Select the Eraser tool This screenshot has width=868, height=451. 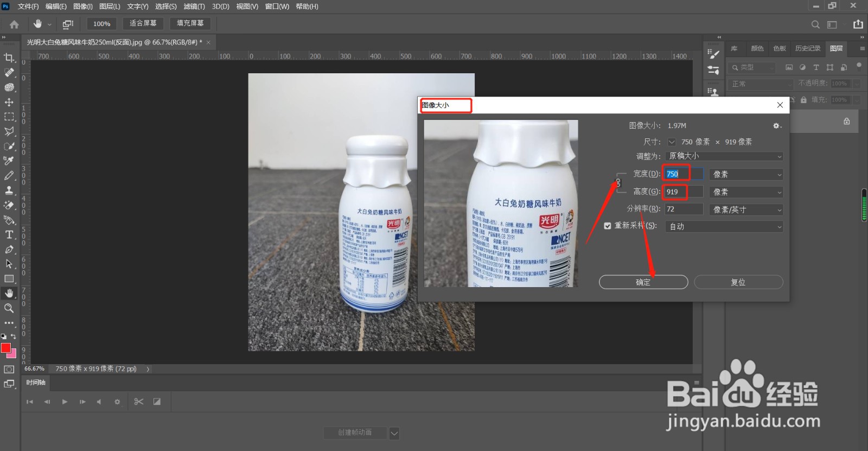click(x=9, y=205)
